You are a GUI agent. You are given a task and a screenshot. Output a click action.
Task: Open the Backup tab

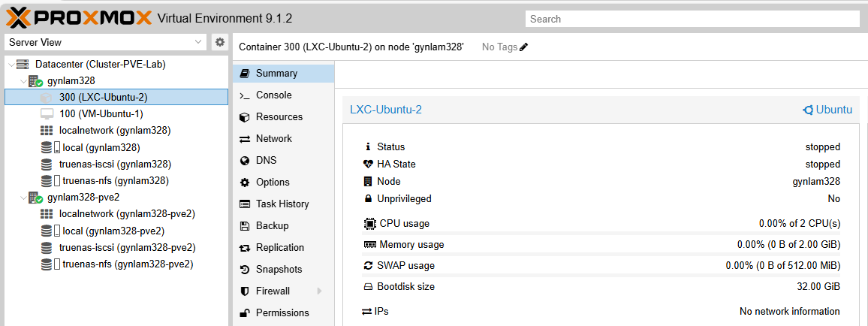tap(283, 226)
